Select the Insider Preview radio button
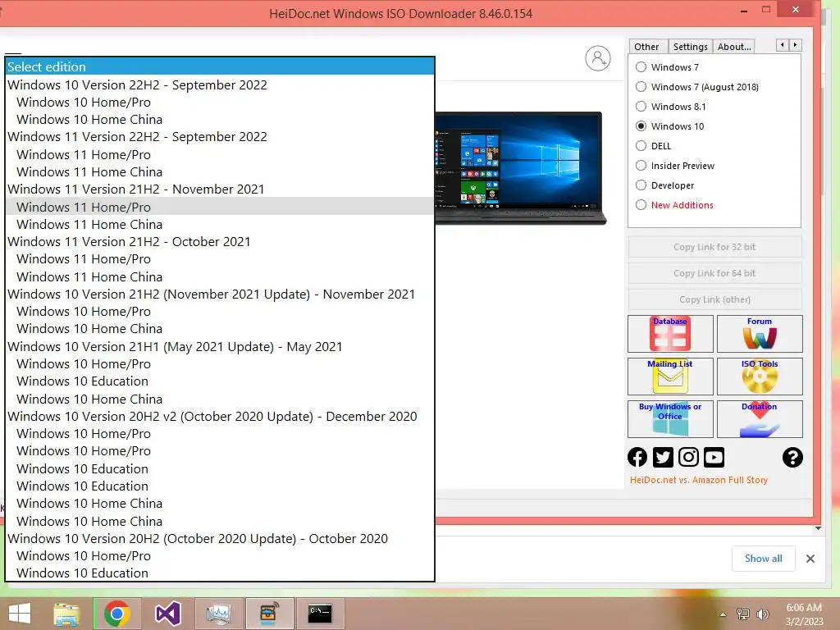The height and width of the screenshot is (630, 840). [x=641, y=166]
